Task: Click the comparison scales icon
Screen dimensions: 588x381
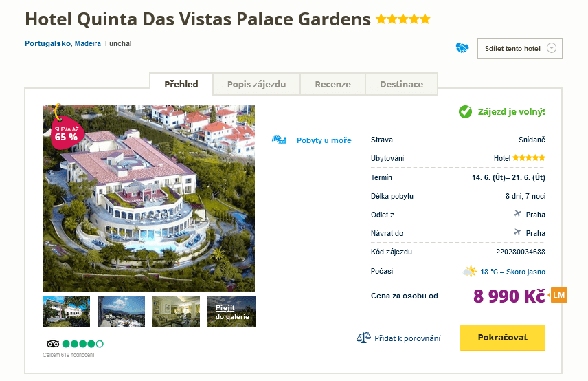Action: 363,338
